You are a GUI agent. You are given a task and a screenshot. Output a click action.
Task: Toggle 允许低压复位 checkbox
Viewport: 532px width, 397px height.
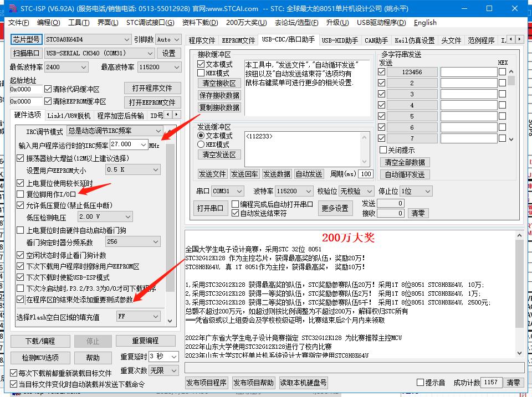click(21, 205)
